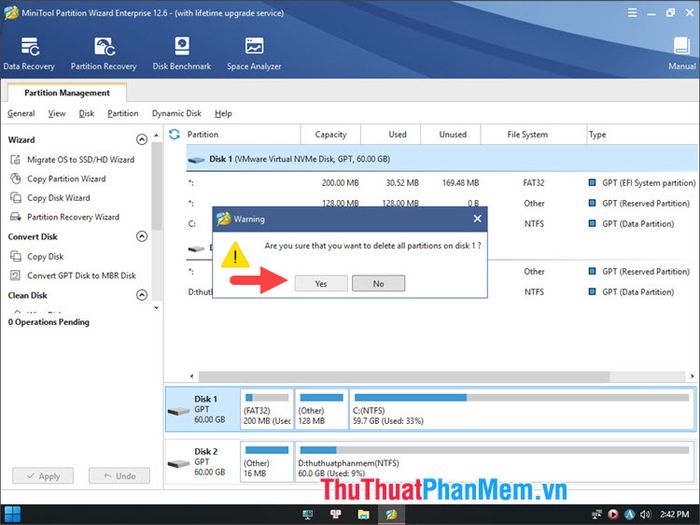Click the Undo button

click(120, 476)
